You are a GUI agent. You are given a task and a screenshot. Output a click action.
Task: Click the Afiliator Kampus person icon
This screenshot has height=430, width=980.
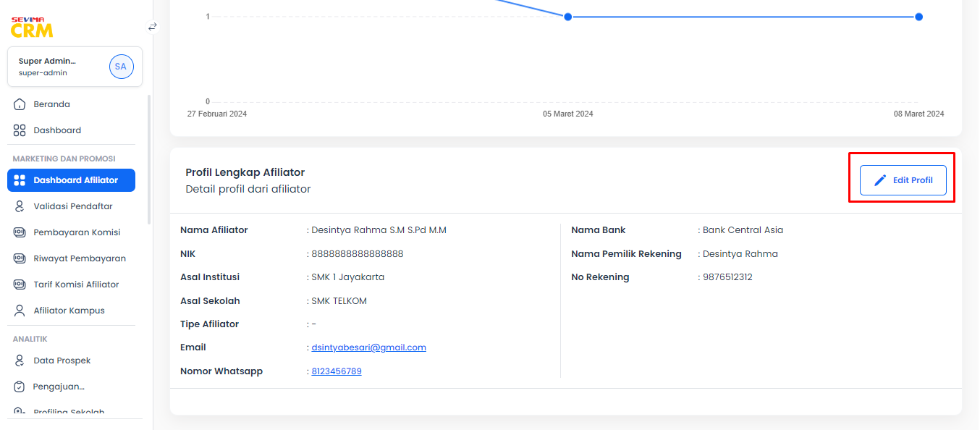point(20,311)
